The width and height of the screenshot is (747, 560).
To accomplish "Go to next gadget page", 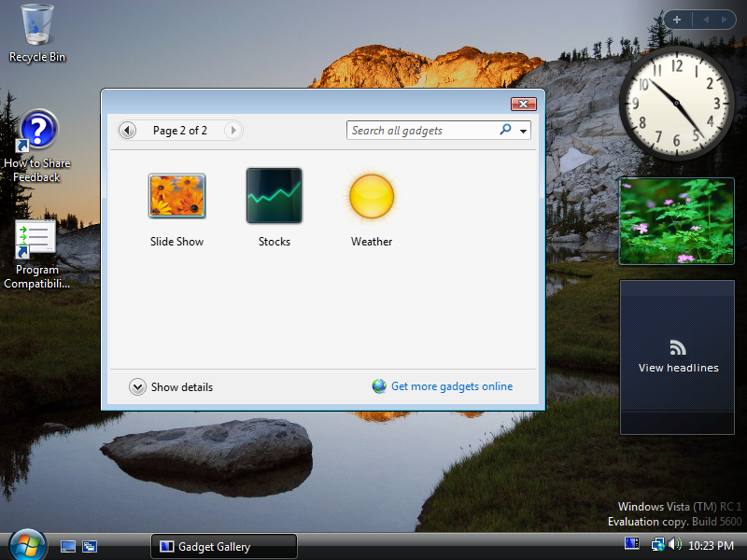I will pos(233,130).
